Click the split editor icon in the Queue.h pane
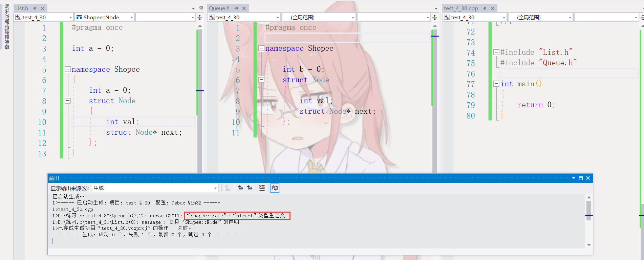This screenshot has width=644, height=260. (435, 17)
